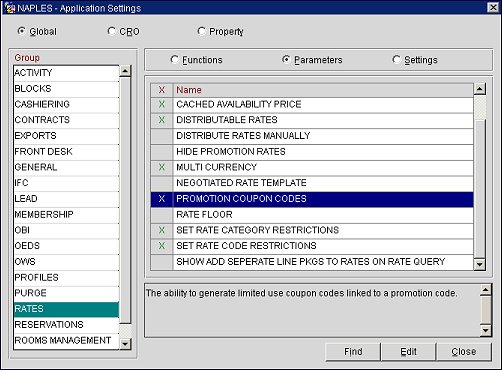Select HIDE PROMOTION RATES parameter name

coord(323,152)
